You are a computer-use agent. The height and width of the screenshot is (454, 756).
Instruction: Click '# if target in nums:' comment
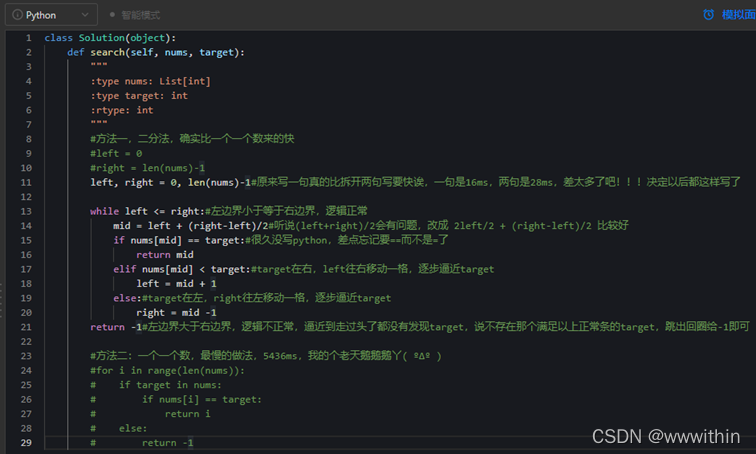(x=156, y=385)
